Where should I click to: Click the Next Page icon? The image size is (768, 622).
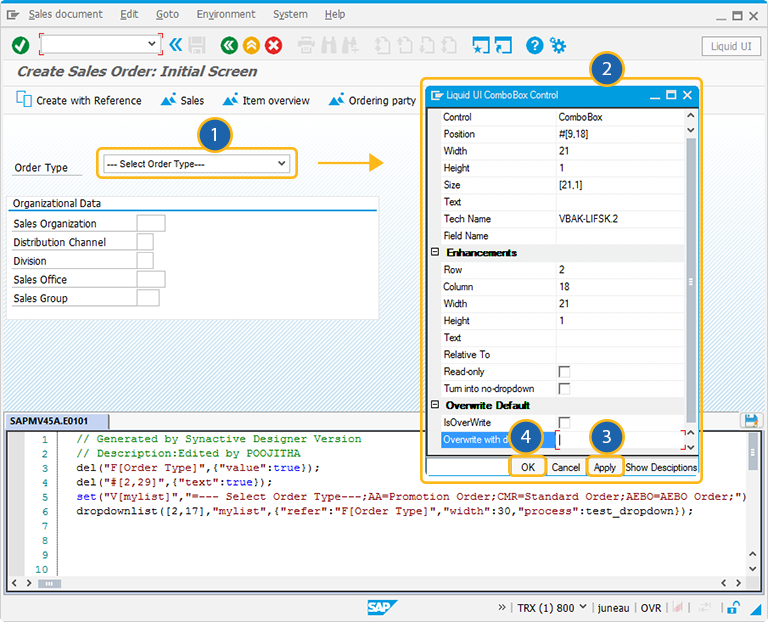tap(427, 46)
